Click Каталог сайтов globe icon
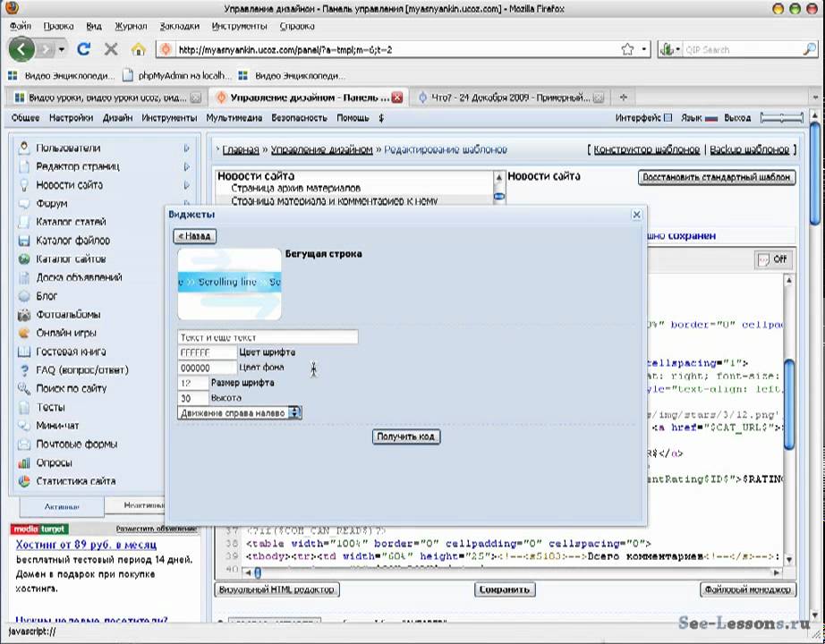Viewport: 825px width, 644px height. [x=23, y=258]
